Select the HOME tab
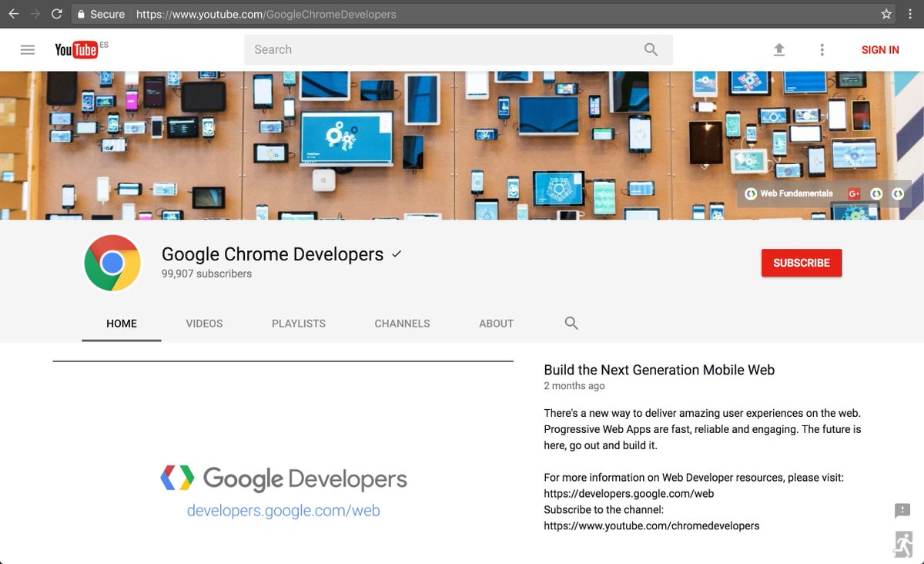Screen dimensions: 924x564 click(122, 324)
